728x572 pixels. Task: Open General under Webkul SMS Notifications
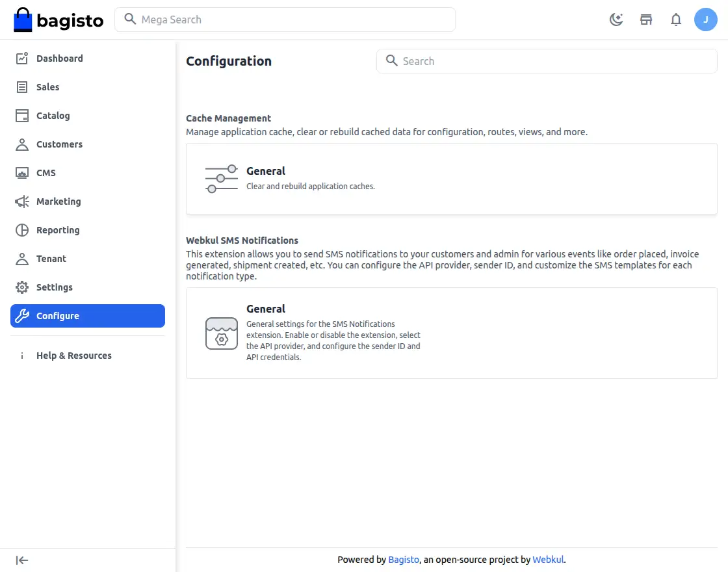point(266,309)
